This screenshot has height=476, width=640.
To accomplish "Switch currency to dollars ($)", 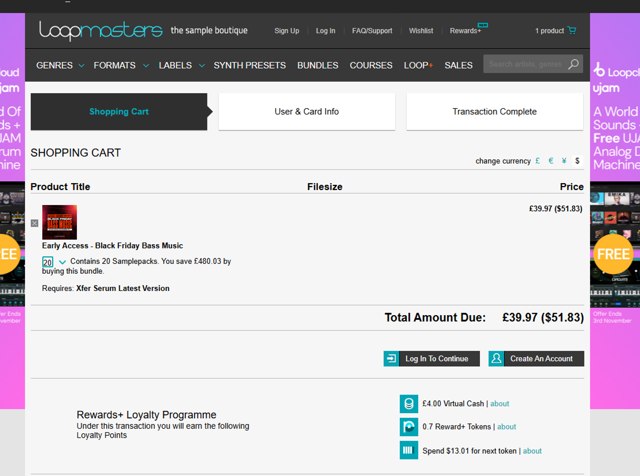I will pyautogui.click(x=577, y=161).
